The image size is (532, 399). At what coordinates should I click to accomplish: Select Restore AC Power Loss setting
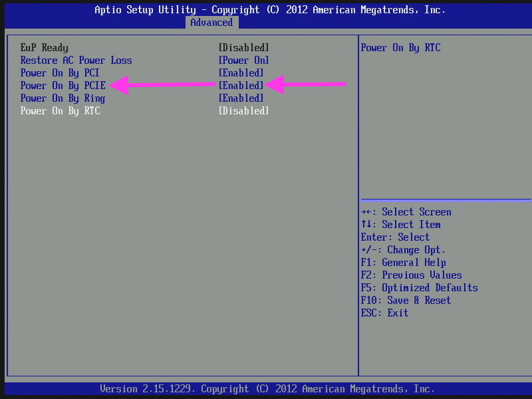(x=76, y=61)
